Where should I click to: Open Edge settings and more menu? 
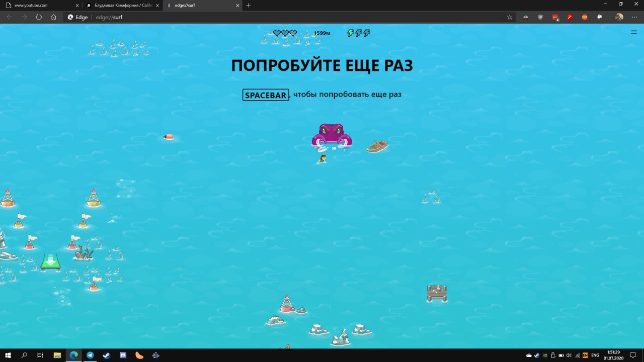tap(634, 17)
